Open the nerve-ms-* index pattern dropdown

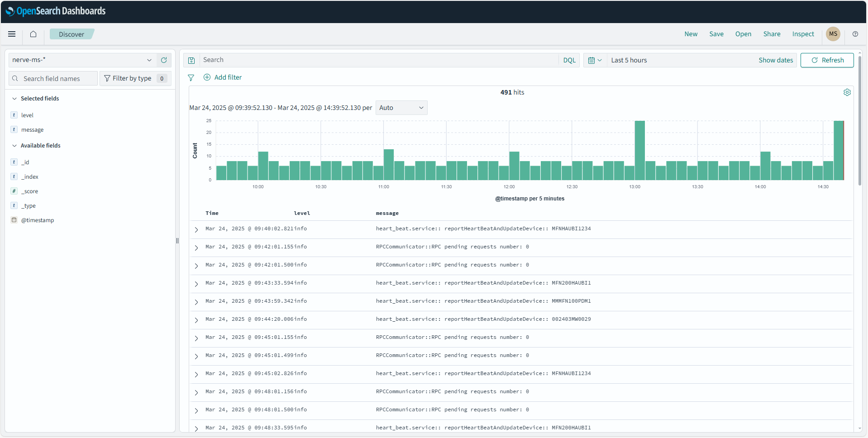(150, 60)
